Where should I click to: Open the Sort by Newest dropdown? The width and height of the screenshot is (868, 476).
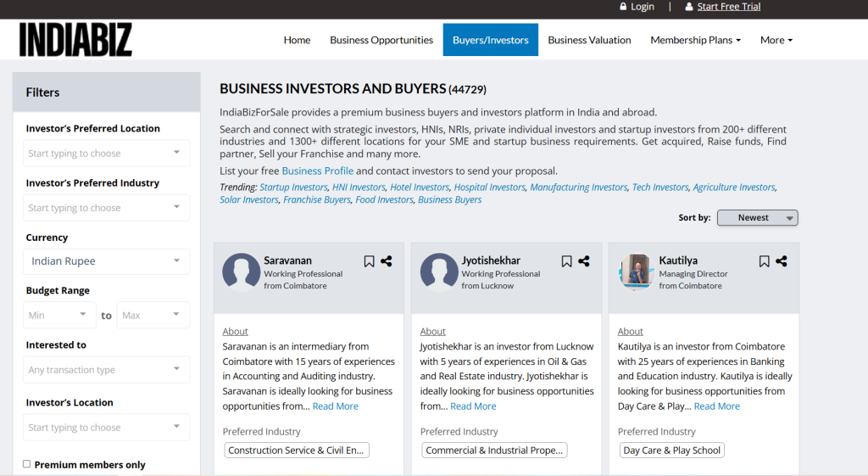tap(757, 218)
